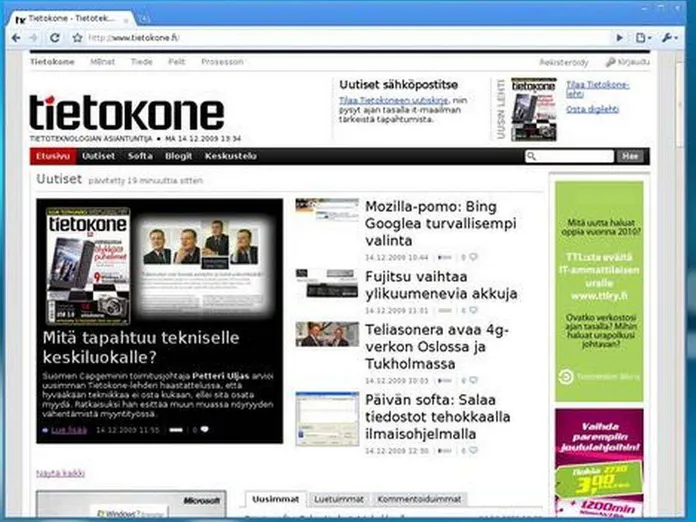This screenshot has width=696, height=522.
Task: Click the green TTL www.ttlry.fi banner
Action: pyautogui.click(x=599, y=291)
